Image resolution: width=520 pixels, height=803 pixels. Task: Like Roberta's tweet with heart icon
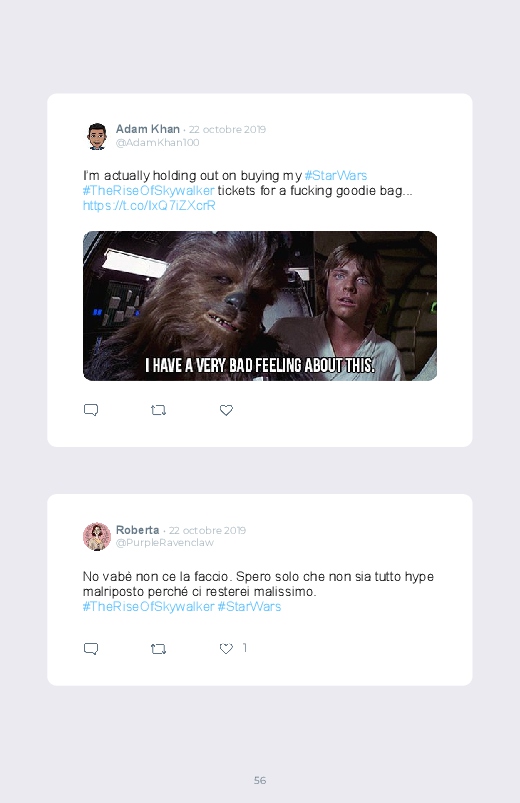[226, 648]
